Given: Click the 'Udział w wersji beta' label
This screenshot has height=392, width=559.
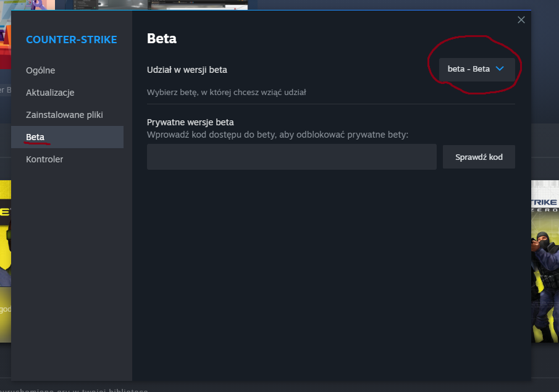Looking at the screenshot, I should click(x=187, y=70).
